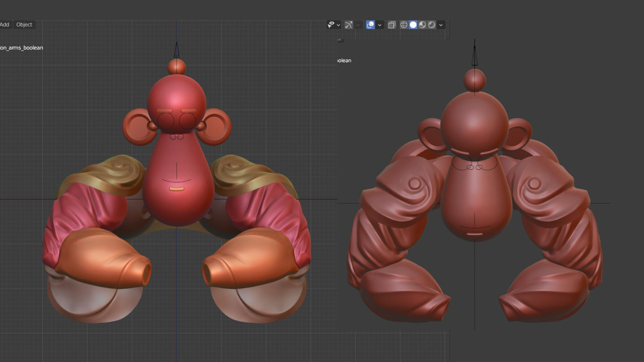Select solid viewport shading
This screenshot has width=644, height=362.
point(413,25)
